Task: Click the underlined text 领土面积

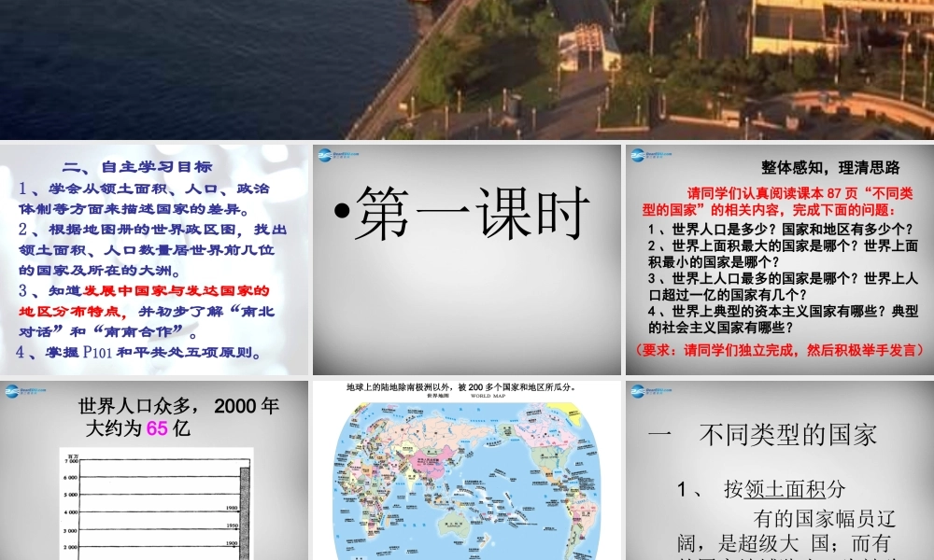Action: click(x=785, y=489)
